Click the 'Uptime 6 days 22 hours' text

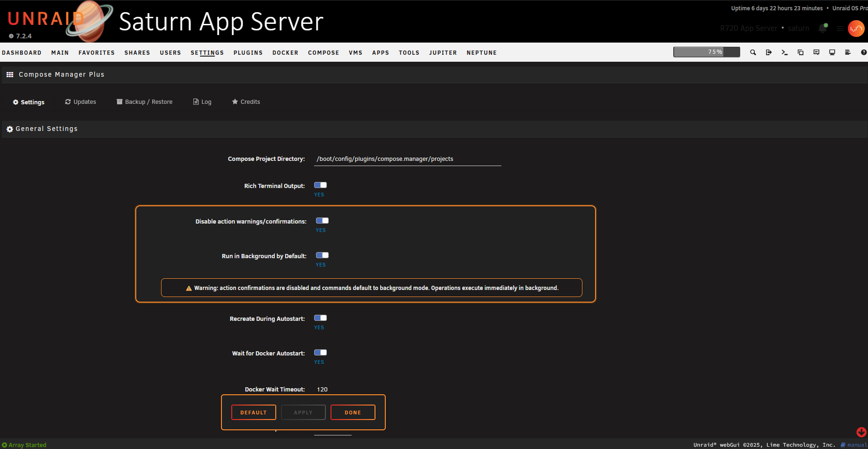click(777, 8)
